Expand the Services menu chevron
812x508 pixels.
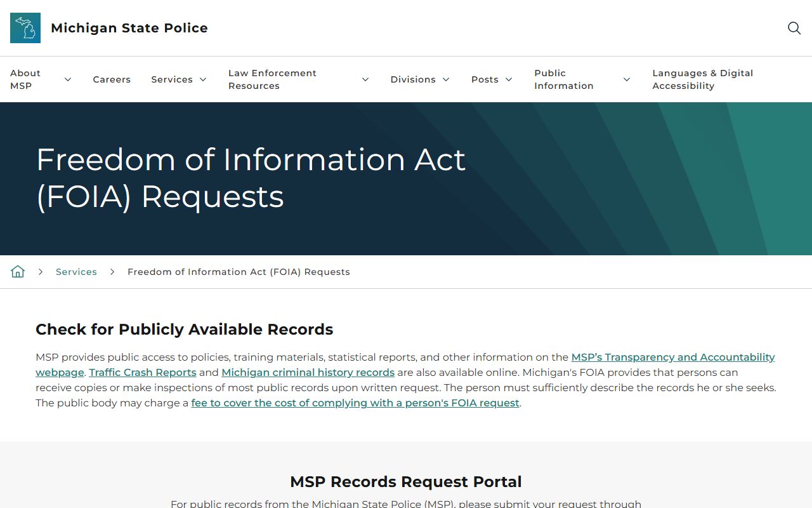click(203, 79)
